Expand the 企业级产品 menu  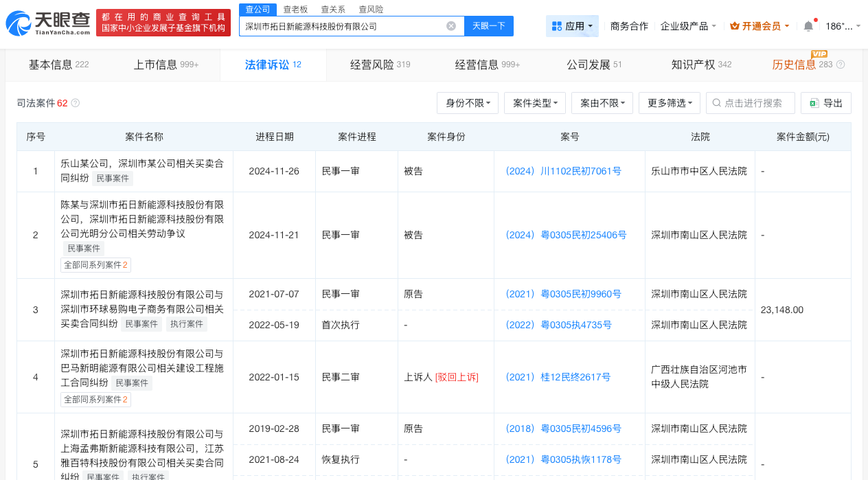(x=688, y=26)
